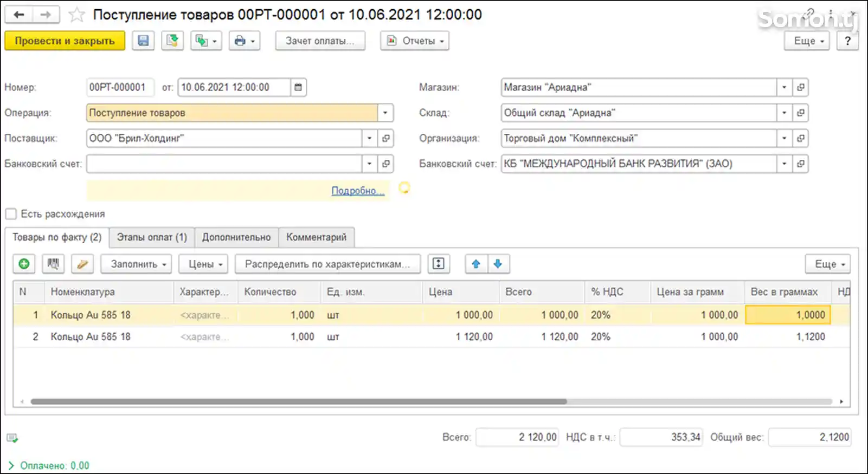Click the status icon at bottom left

(12, 438)
